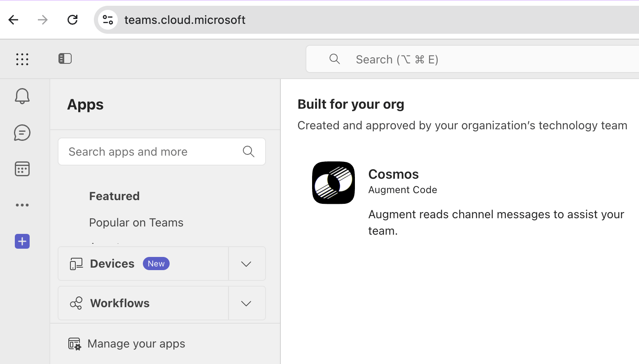Open the Cosmos app title
This screenshot has height=364, width=639.
click(x=394, y=174)
